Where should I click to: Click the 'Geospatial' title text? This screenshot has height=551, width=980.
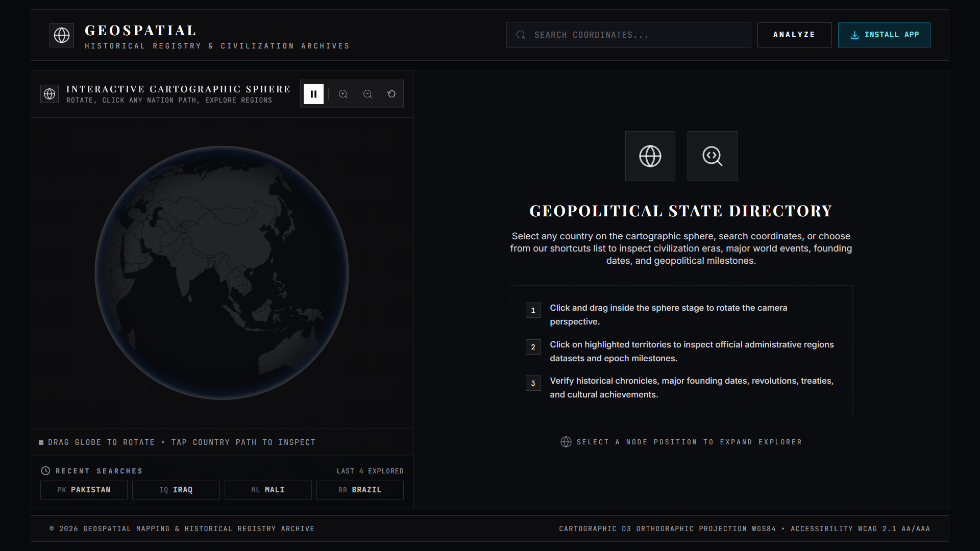(140, 30)
